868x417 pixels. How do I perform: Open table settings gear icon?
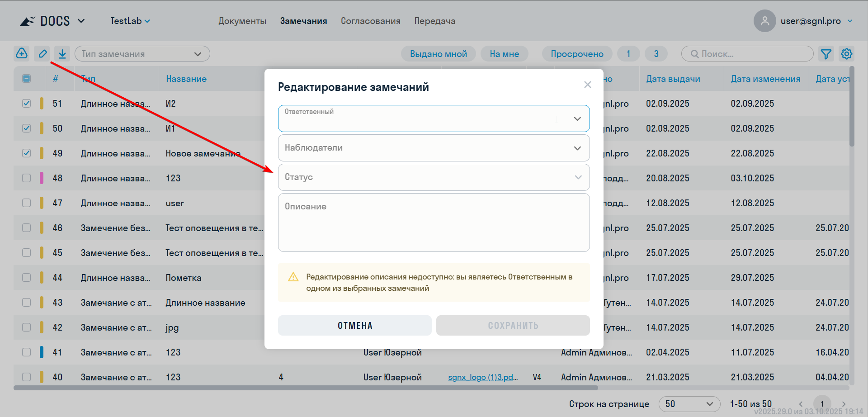coord(846,54)
